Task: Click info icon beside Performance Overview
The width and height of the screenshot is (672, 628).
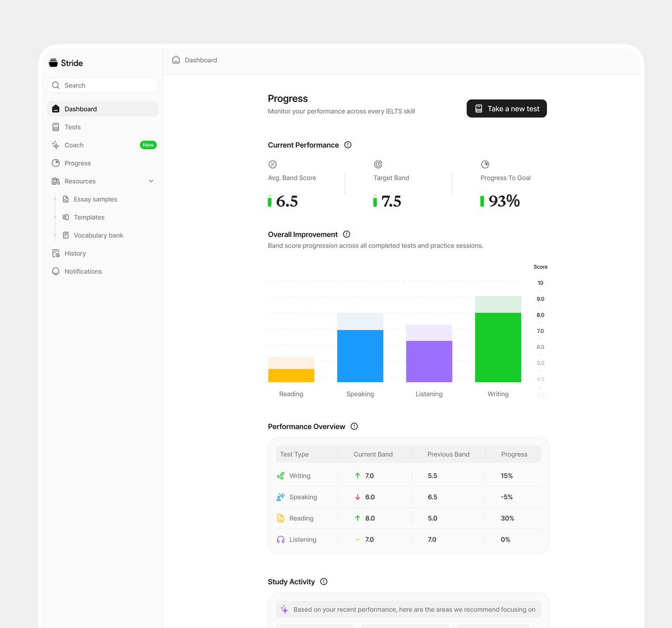Action: coord(354,426)
